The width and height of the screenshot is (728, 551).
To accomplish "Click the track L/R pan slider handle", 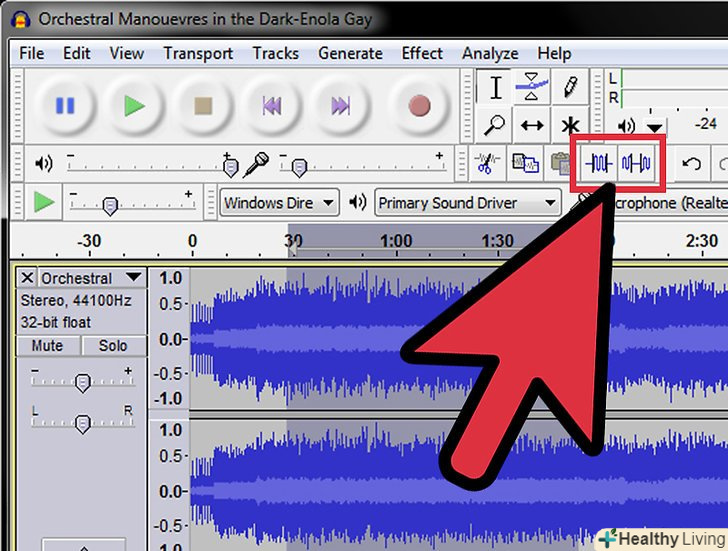I will pos(83,424).
